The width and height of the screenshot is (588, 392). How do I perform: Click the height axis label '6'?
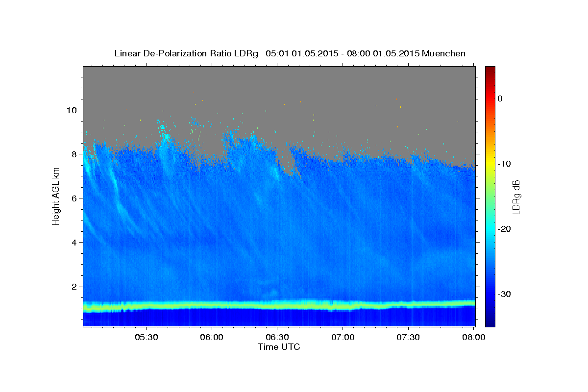click(75, 198)
